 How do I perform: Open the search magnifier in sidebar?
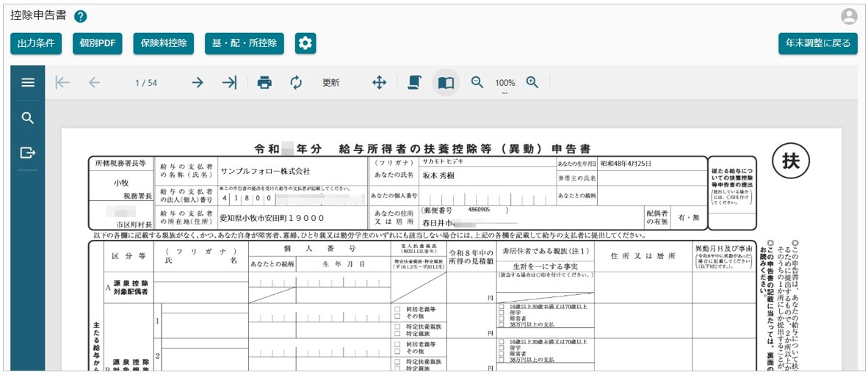[x=28, y=118]
